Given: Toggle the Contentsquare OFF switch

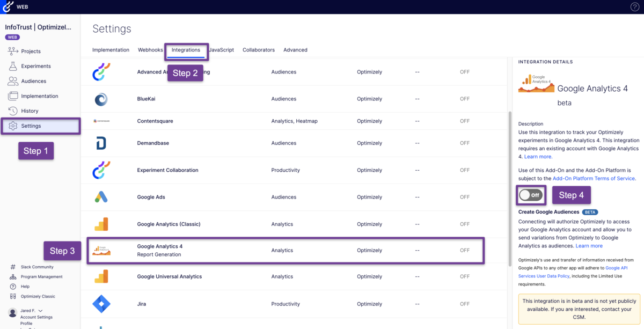Looking at the screenshot, I should (x=465, y=121).
